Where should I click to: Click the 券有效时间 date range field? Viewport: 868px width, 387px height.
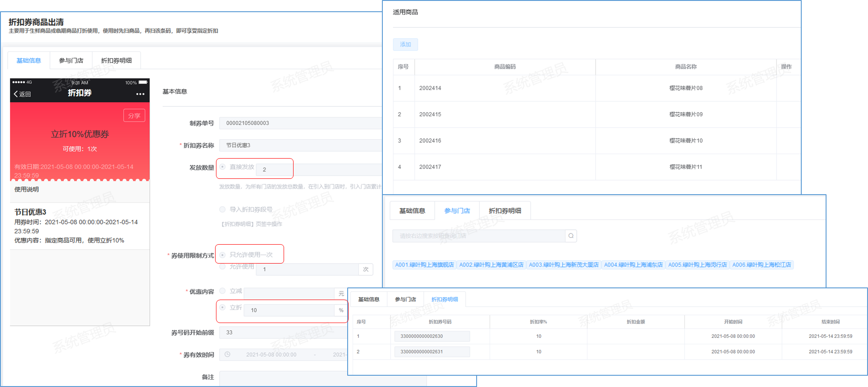point(284,355)
